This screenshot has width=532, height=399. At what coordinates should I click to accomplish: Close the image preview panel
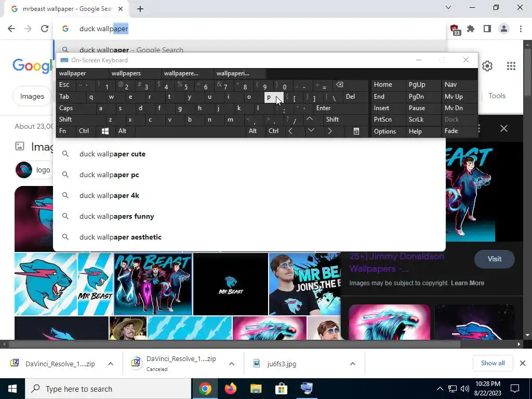point(504,128)
